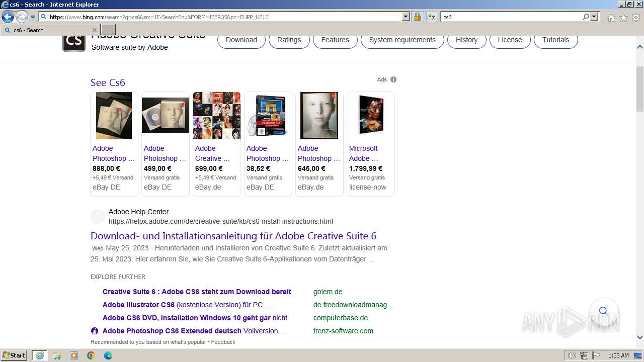
Task: Open a new blank tab
Action: 108,30
